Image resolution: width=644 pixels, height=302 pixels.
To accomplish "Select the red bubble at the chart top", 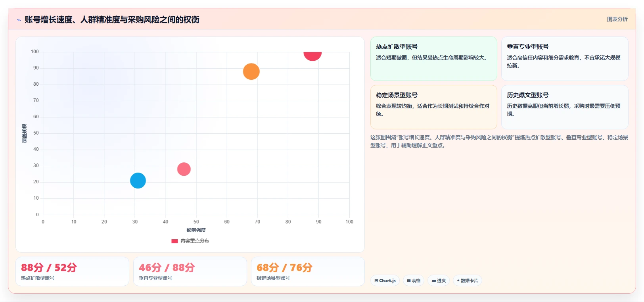I will click(x=312, y=56).
